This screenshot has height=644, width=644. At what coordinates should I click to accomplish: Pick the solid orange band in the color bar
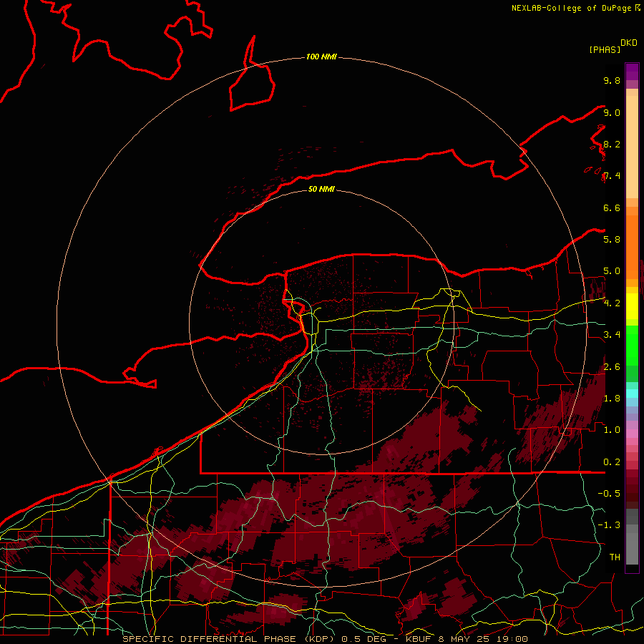coord(632,246)
